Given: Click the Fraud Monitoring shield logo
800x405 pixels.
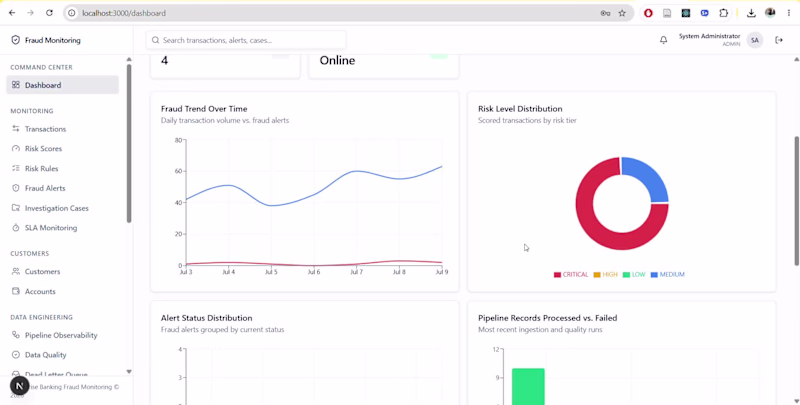Looking at the screenshot, I should [15, 40].
